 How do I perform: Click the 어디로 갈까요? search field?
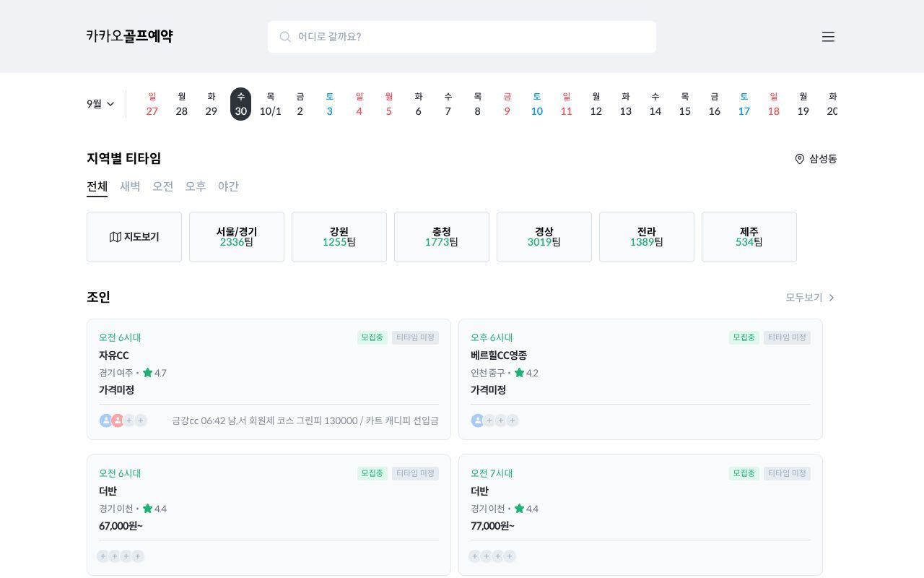(462, 37)
